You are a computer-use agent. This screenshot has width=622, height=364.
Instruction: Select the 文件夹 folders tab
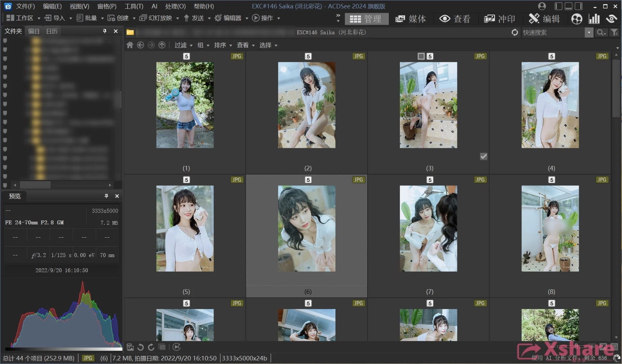(x=13, y=31)
